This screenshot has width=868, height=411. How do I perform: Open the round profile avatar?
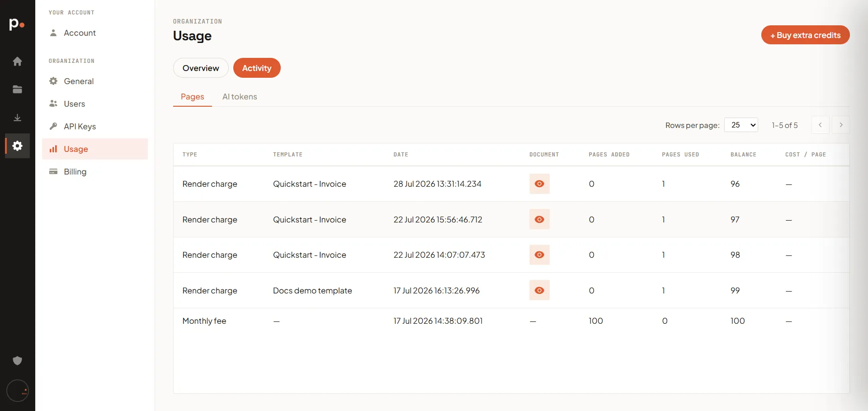(18, 391)
